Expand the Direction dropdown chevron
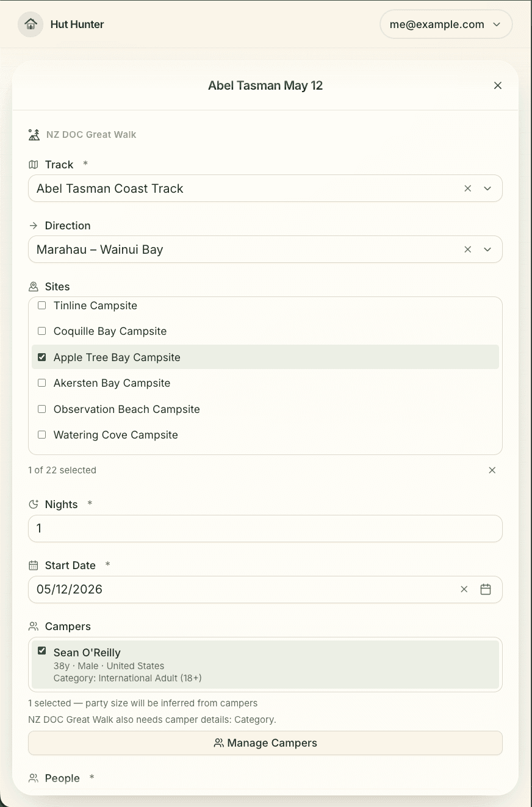 pyautogui.click(x=487, y=249)
